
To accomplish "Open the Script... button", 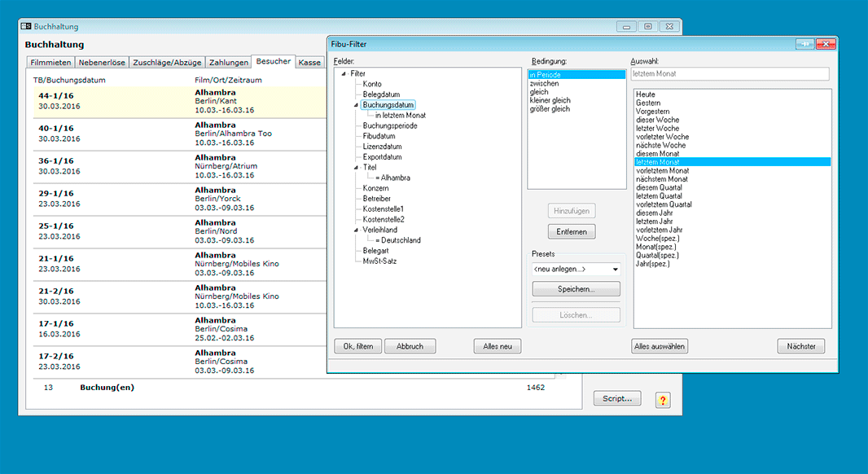I will point(616,398).
